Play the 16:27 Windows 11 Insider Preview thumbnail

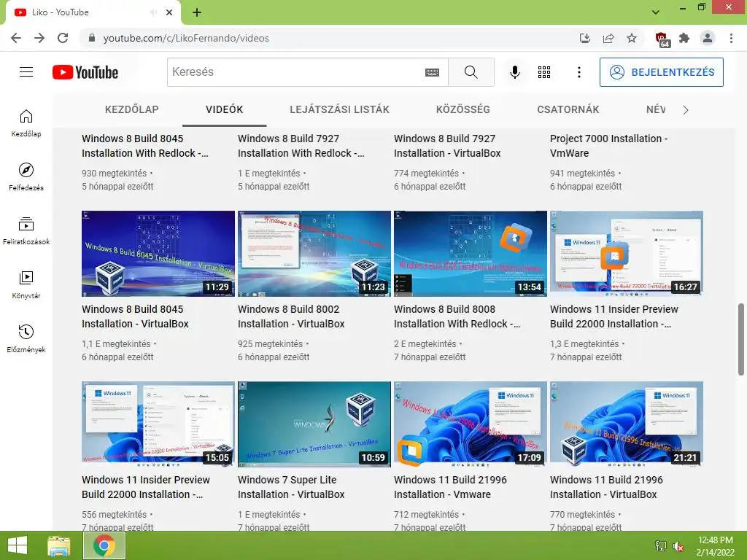(627, 254)
